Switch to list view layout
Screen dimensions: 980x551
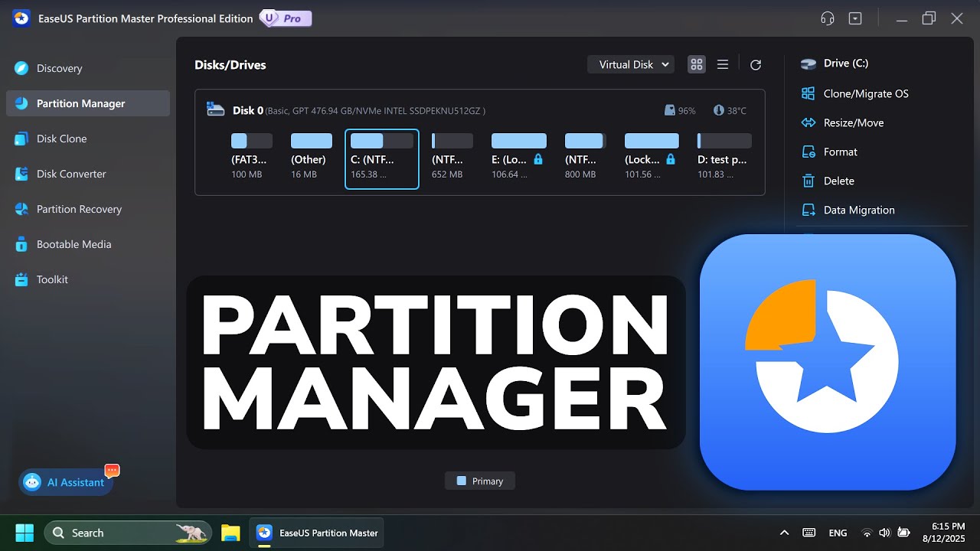(x=722, y=64)
